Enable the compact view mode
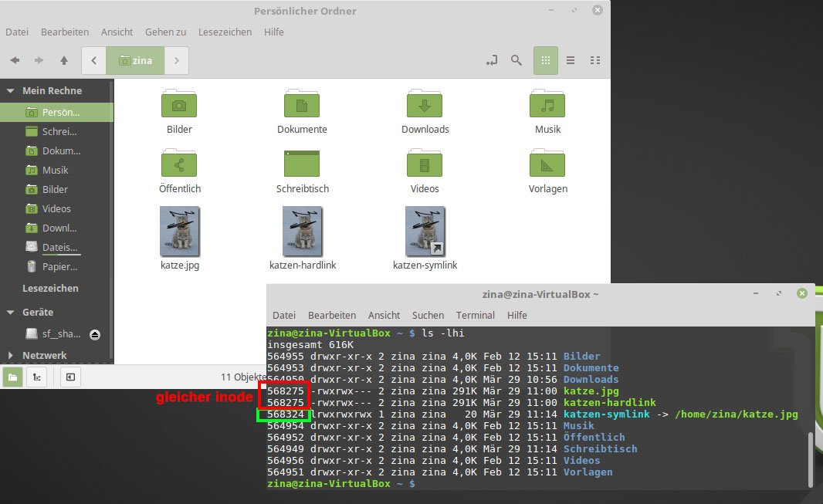 point(595,60)
